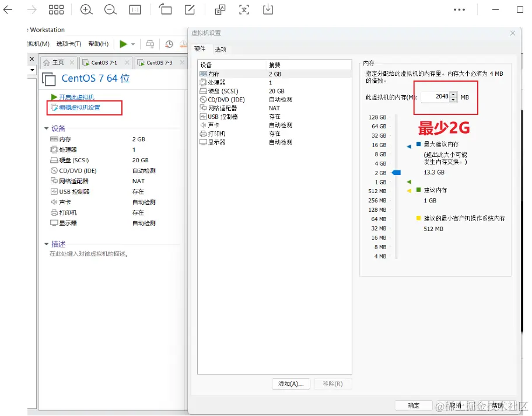The height and width of the screenshot is (416, 532).
Task: Click the memory size 2048 input field
Action: 435,97
